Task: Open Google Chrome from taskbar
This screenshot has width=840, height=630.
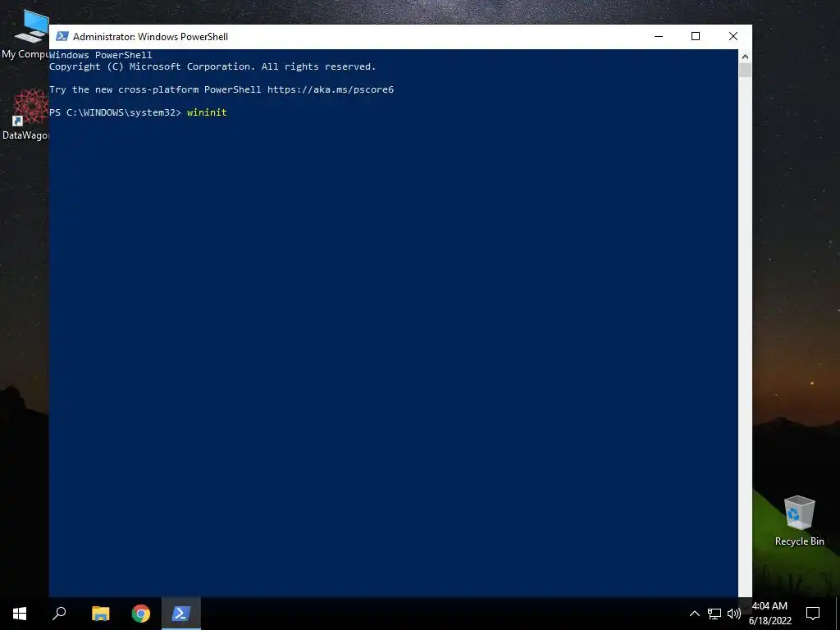Action: point(141,614)
